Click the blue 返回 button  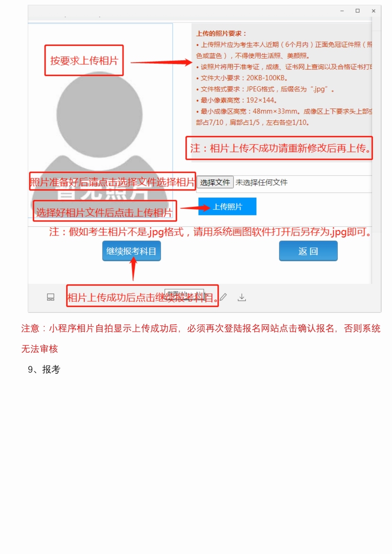tap(308, 251)
